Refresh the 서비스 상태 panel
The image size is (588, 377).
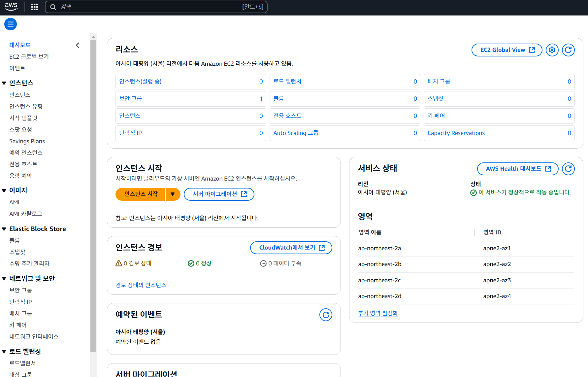pos(568,169)
